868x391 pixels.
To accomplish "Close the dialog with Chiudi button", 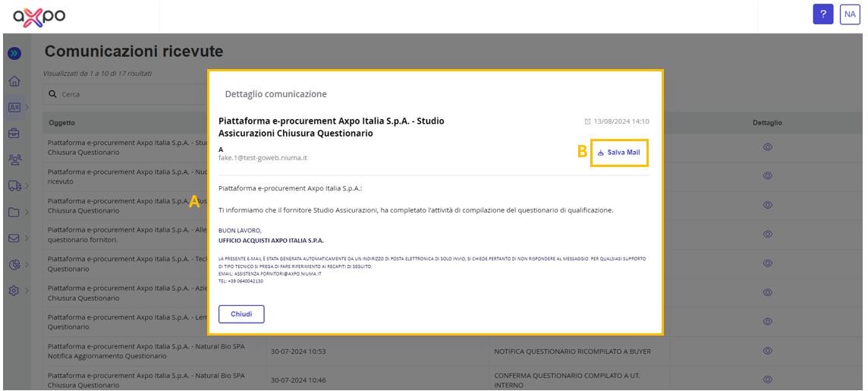I will point(241,314).
